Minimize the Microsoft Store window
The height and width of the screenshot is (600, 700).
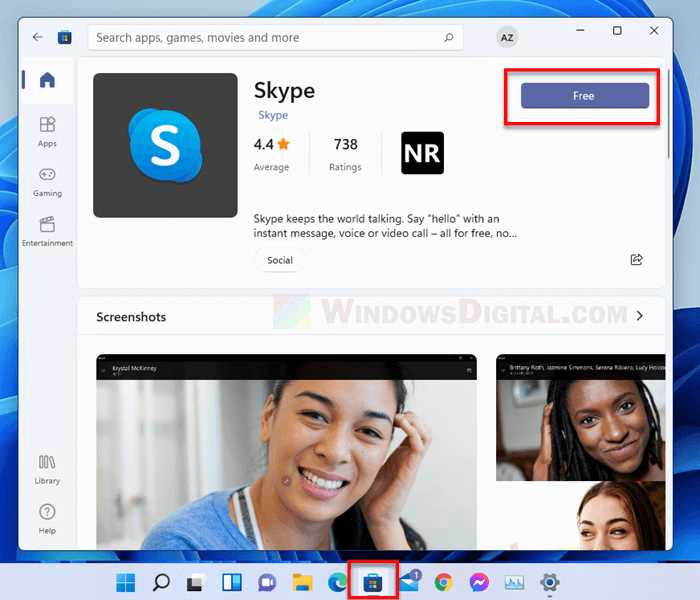[580, 30]
